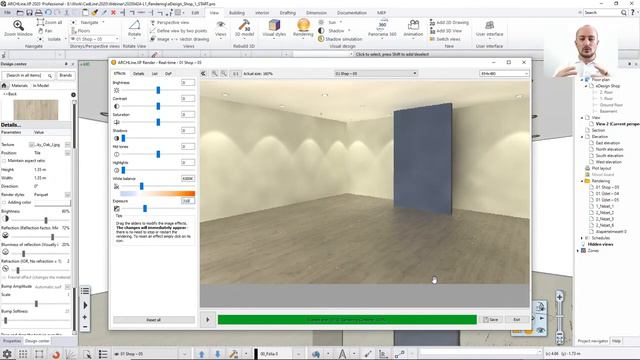Open the View ribbon tab

click(x=214, y=13)
